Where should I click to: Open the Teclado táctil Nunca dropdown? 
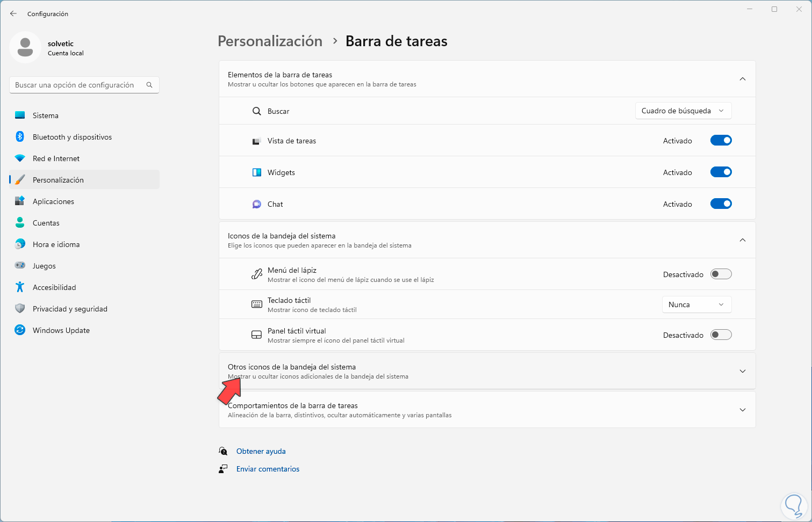[696, 305]
